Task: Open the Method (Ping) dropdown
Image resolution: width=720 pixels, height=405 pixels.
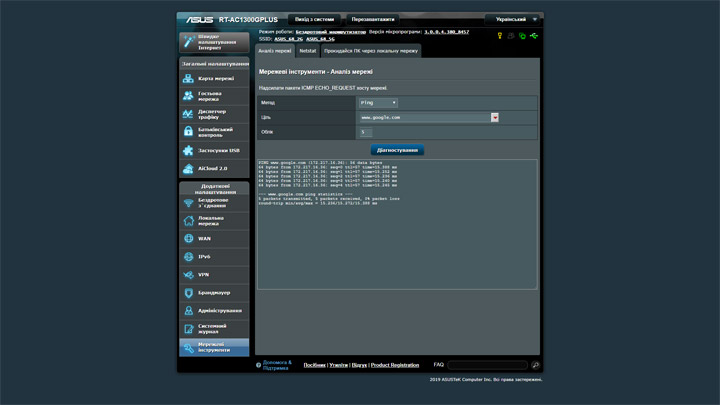Action: [378, 103]
